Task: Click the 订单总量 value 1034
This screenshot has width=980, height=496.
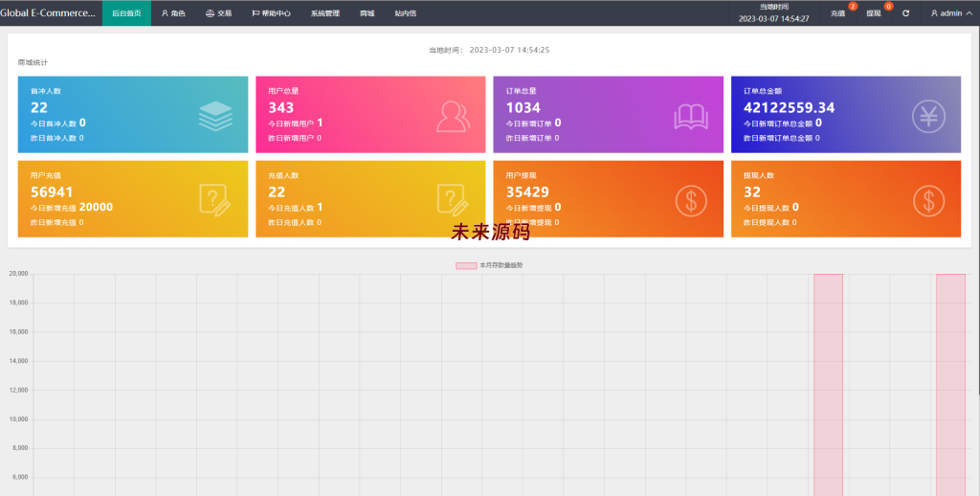Action: [523, 107]
